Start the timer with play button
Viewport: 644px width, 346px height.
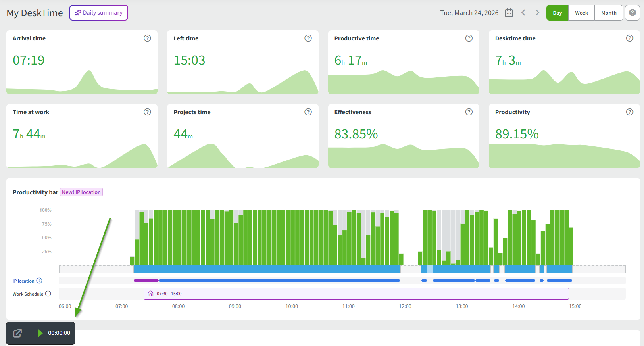point(40,333)
